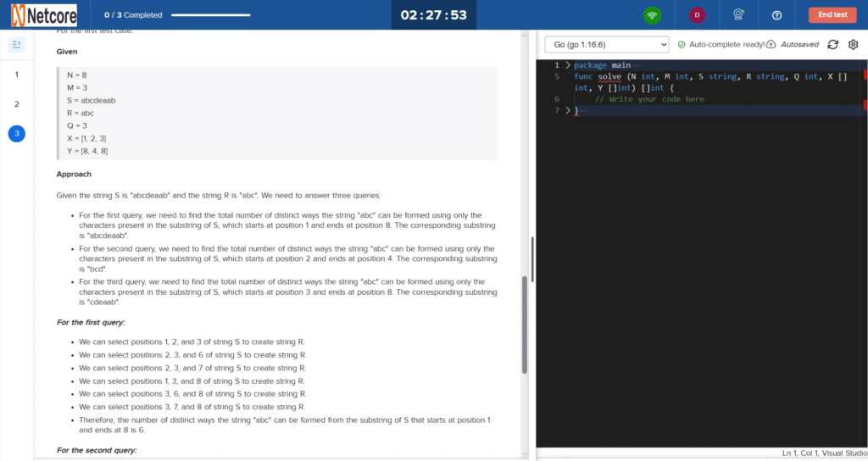868x461 pixels.
Task: Click the 'Auto-complete ready!' label
Action: pos(726,44)
